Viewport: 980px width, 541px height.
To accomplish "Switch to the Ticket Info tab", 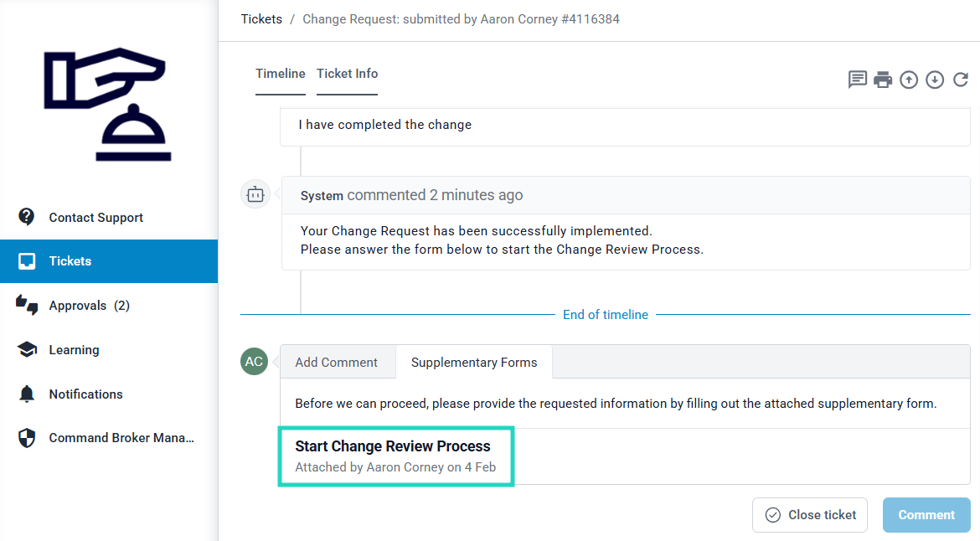I will (347, 74).
